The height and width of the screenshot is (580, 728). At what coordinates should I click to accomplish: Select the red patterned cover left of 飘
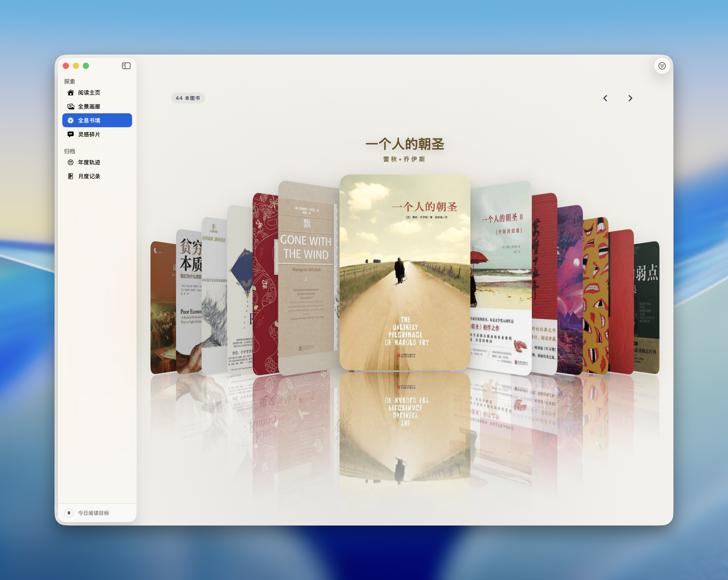pyautogui.click(x=265, y=284)
